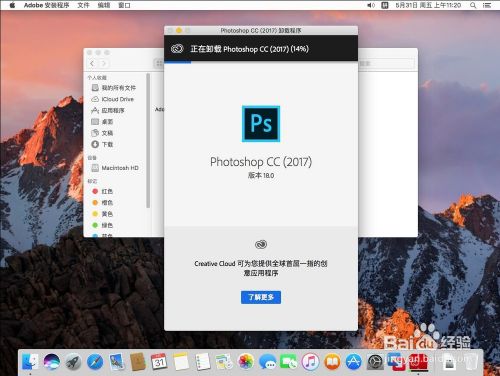This screenshot has height=376, width=500.
Task: Open Photos flower icon in Dock
Action: coord(245,362)
